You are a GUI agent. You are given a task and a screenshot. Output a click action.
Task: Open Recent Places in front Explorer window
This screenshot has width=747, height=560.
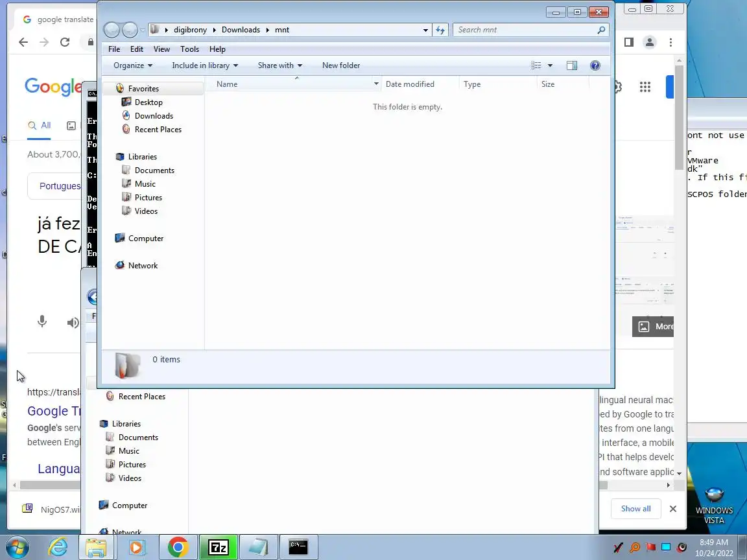tap(158, 130)
